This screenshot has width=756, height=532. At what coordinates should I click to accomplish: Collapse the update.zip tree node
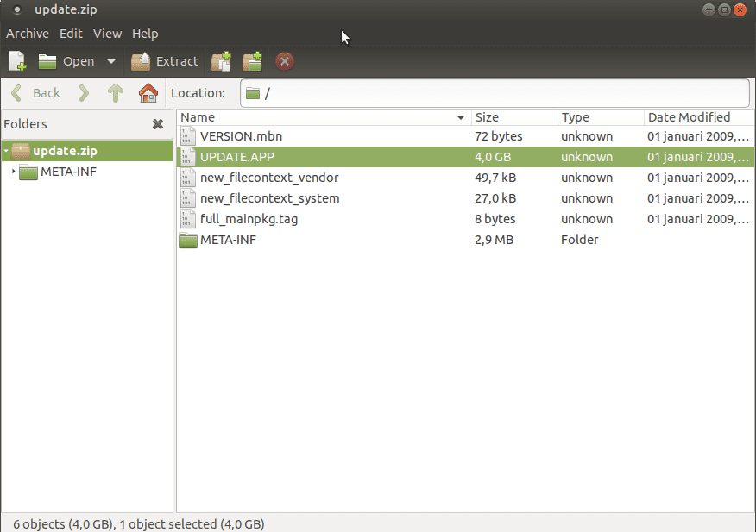click(x=6, y=151)
